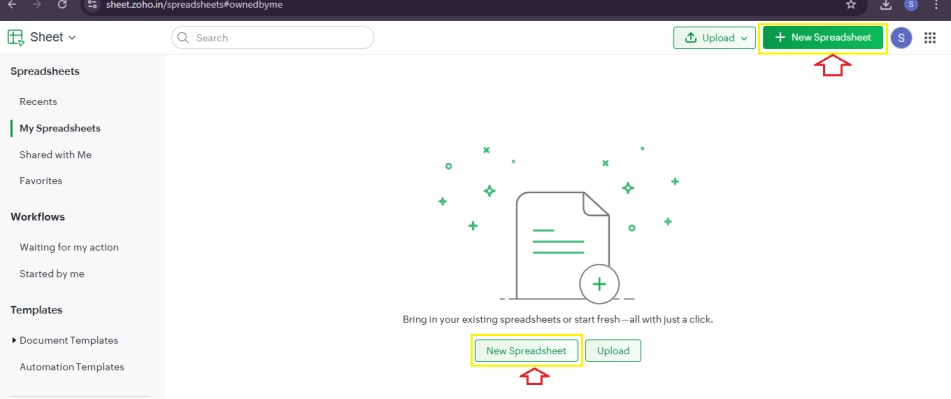Image resolution: width=951 pixels, height=399 pixels.
Task: Open Started by me workflows
Action: 52,274
